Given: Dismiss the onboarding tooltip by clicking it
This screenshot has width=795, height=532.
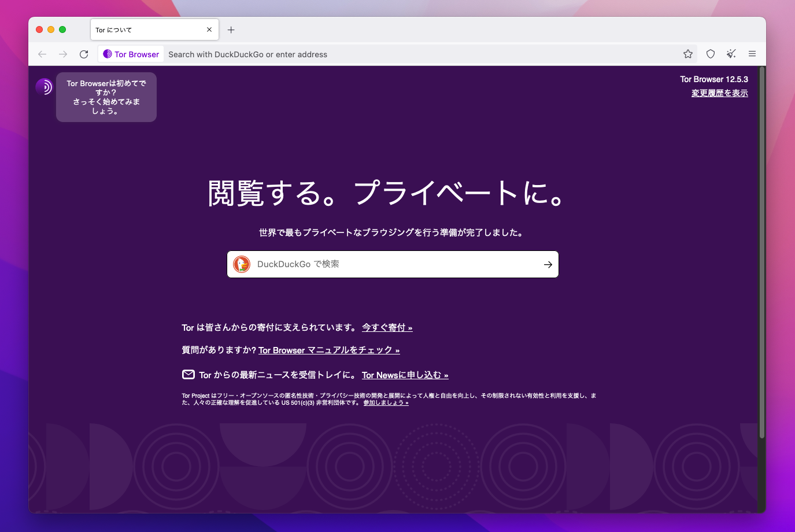Looking at the screenshot, I should pyautogui.click(x=106, y=97).
